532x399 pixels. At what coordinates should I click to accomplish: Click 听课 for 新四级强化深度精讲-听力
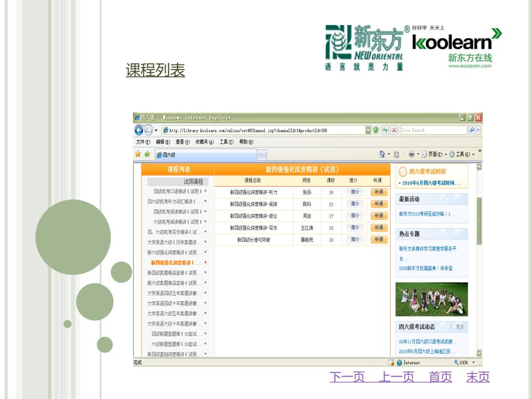[379, 192]
